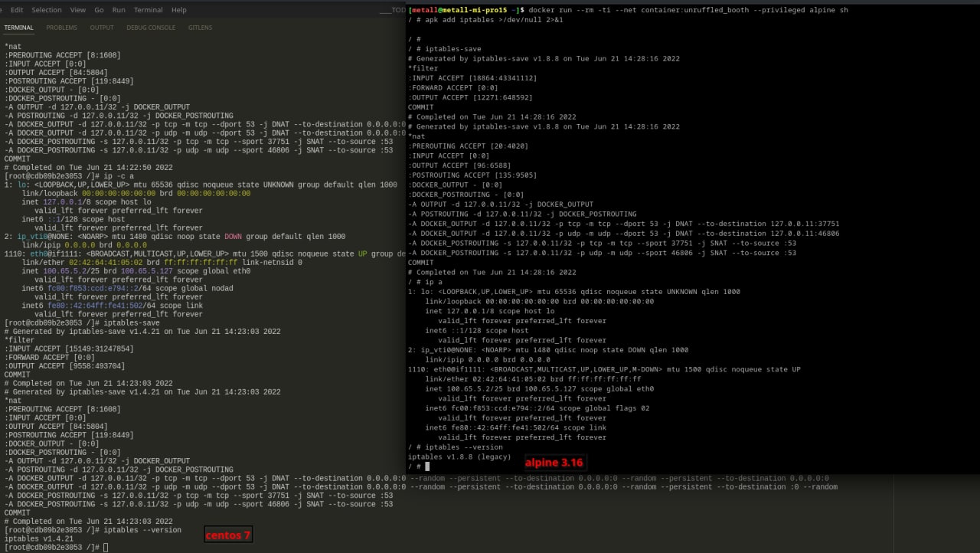Open the GITLENS panel tab

click(x=201, y=28)
